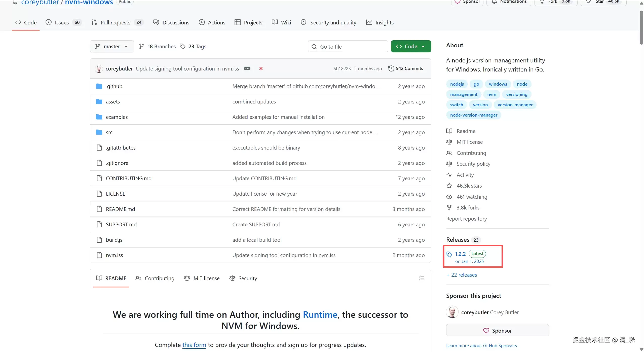Click the assets folder icon
Screen dimensions: 644x352
coord(99,102)
